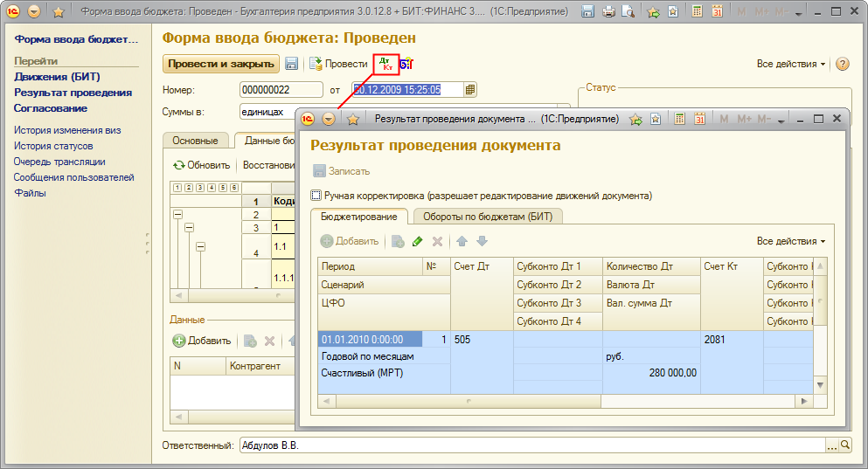Click star icon in result dialog title bar
Screen dimensions: 868x469
coord(353,119)
